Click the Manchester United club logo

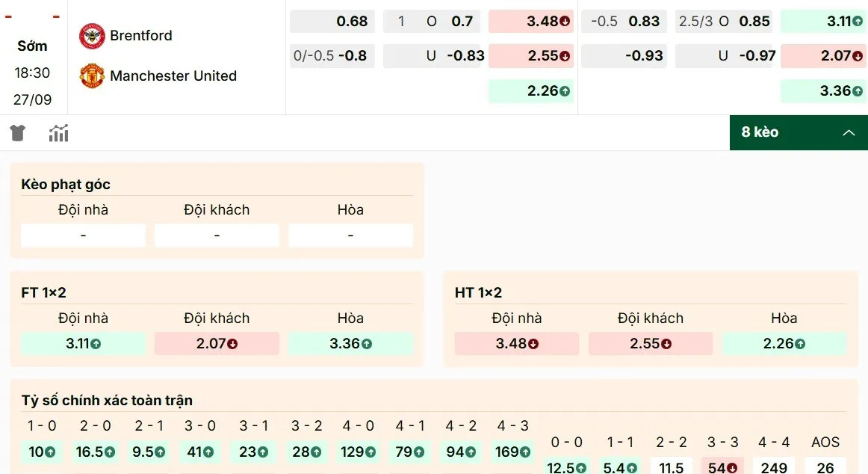pos(91,75)
